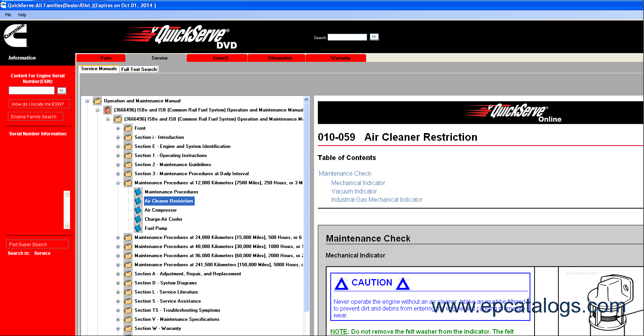Click Section 1 Operating Instructions folder icon
This screenshot has width=644, height=336.
pos(128,155)
